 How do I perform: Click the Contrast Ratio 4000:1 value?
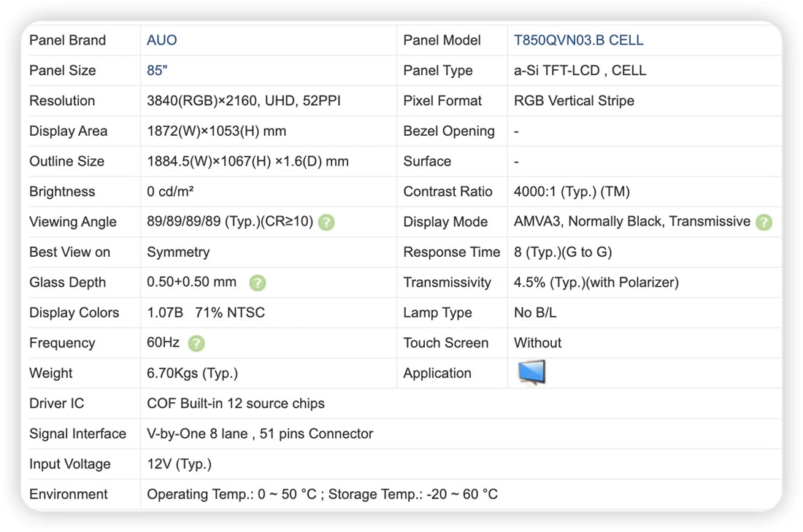tap(572, 191)
